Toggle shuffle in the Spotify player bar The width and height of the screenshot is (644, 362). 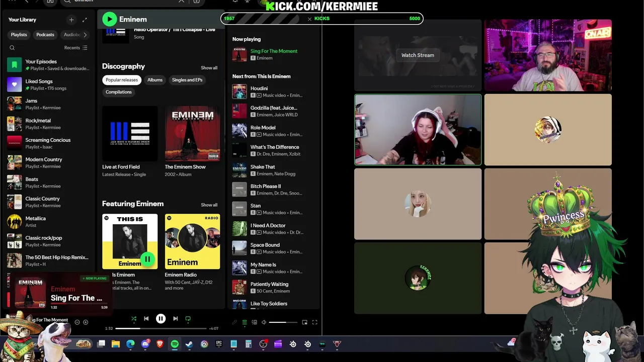pos(133,319)
